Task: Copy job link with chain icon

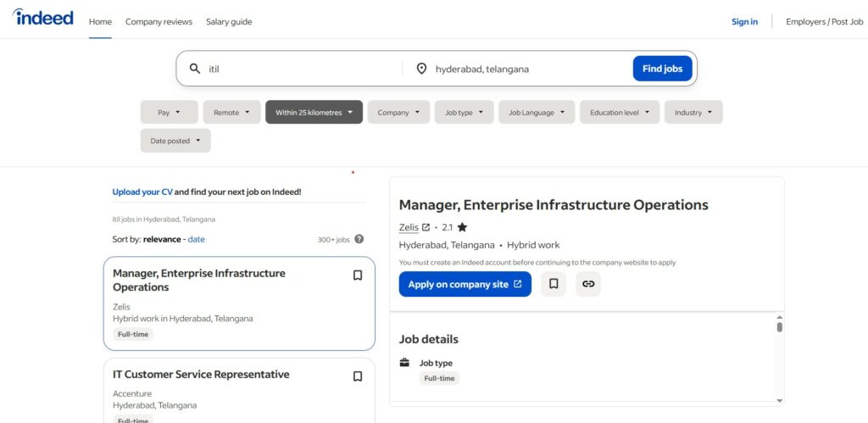Action: (x=587, y=285)
